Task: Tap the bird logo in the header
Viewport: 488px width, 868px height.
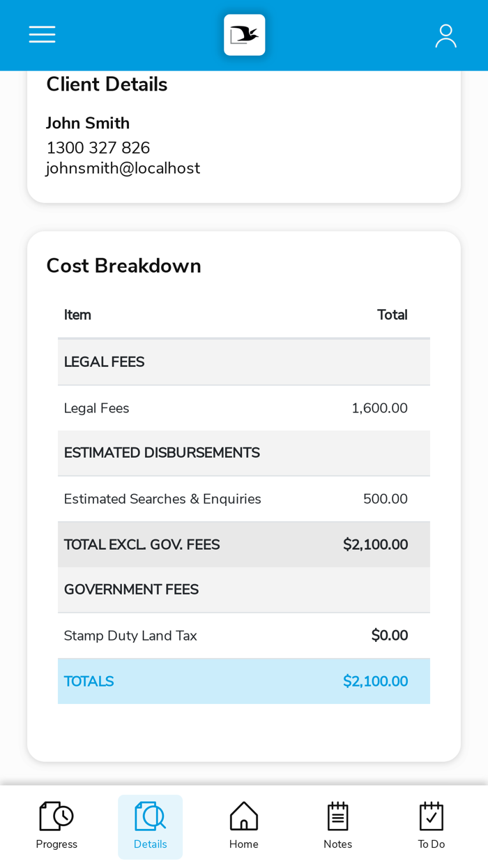Action: click(x=244, y=34)
